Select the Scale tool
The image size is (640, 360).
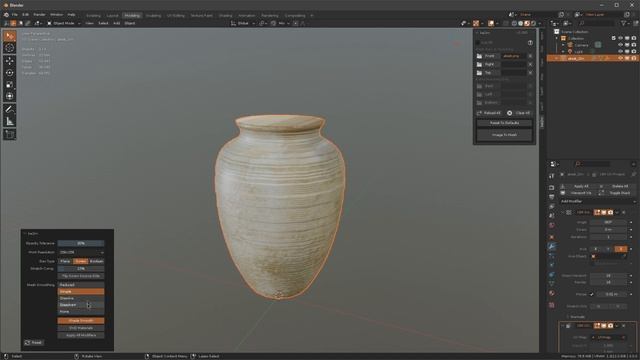coord(10,84)
